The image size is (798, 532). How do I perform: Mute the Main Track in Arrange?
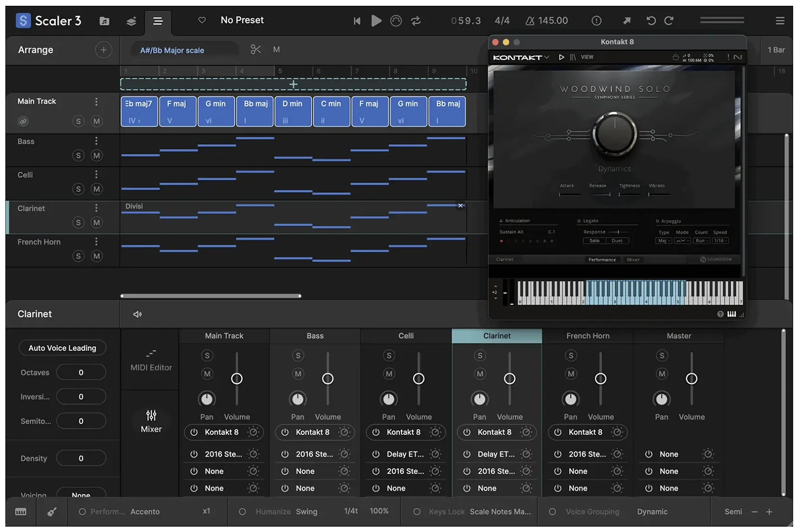pos(97,121)
